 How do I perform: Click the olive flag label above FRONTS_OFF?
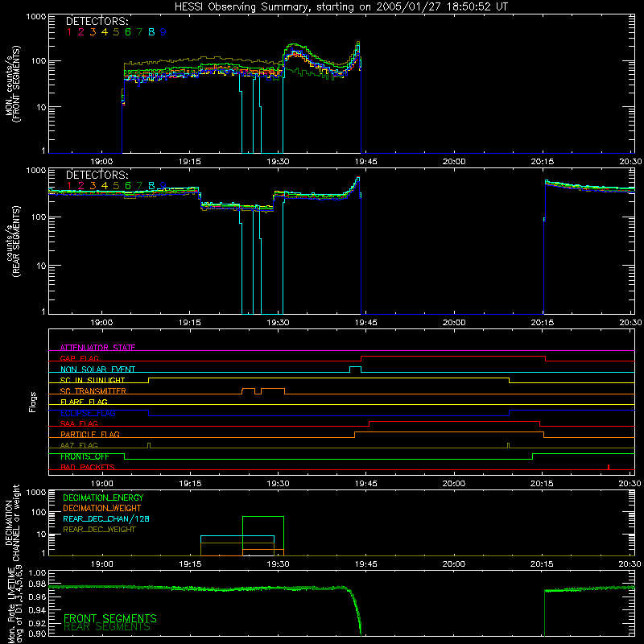pos(79,445)
